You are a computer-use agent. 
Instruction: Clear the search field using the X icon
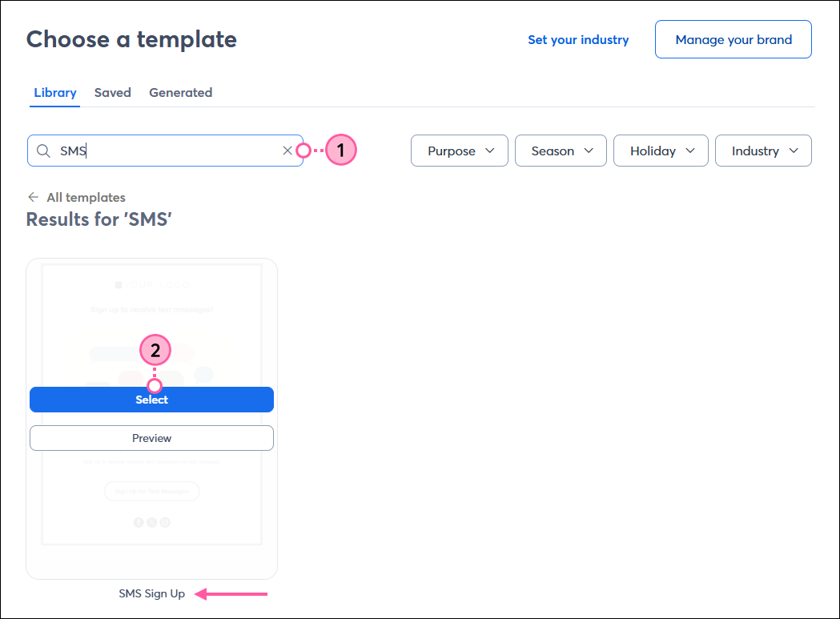click(287, 151)
